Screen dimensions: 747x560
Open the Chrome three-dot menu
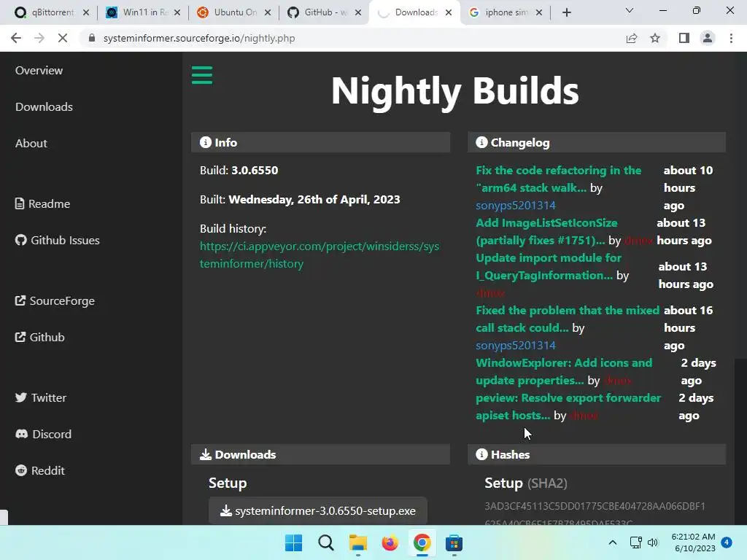point(731,38)
